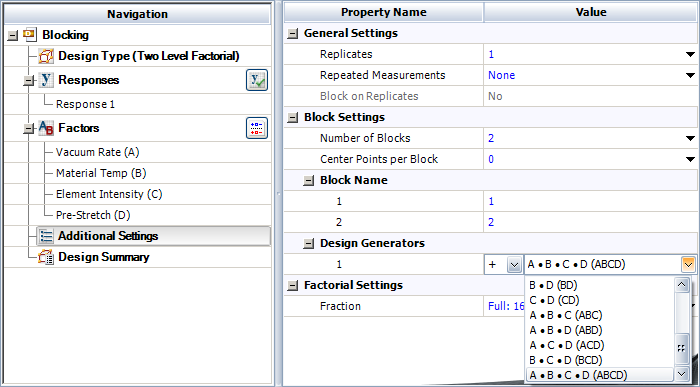Image resolution: width=700 pixels, height=387 pixels.
Task: Click the Design Summary icon
Action: [x=46, y=257]
